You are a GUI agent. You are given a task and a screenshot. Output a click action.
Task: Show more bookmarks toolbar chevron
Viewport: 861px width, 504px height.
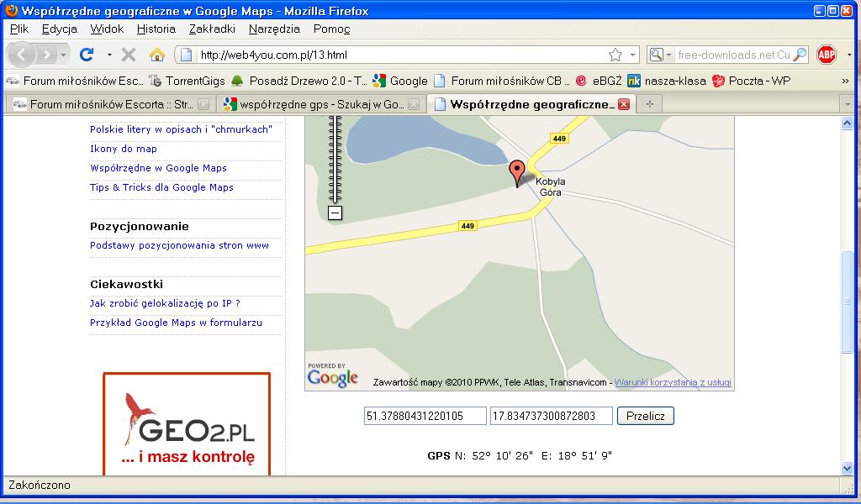pos(845,81)
